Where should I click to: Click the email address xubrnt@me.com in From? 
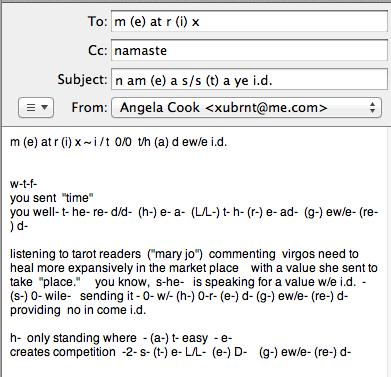click(266, 108)
